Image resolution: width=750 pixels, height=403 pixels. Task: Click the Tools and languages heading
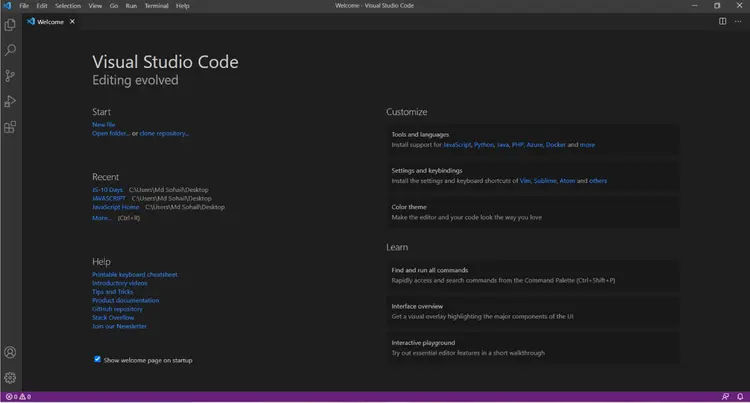pos(420,135)
